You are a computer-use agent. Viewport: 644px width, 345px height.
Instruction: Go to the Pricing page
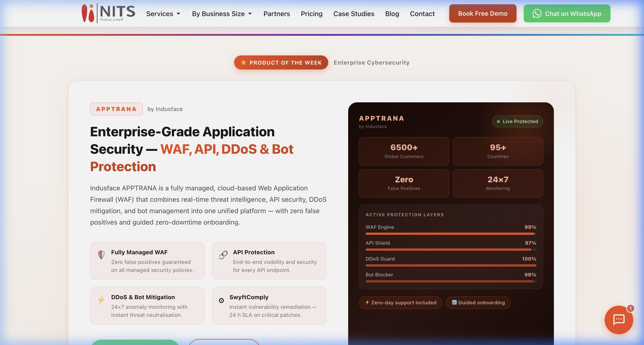pyautogui.click(x=311, y=14)
